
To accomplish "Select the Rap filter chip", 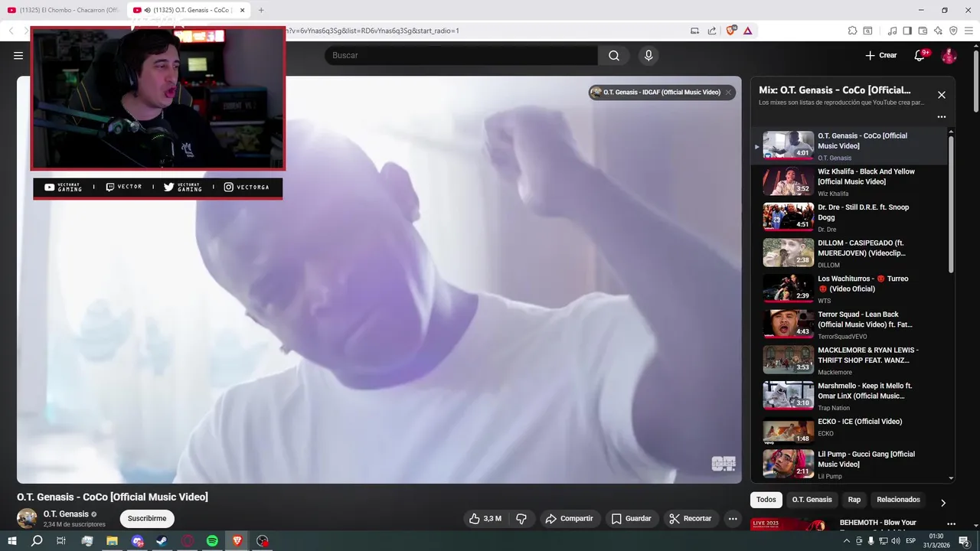I will pyautogui.click(x=854, y=500).
